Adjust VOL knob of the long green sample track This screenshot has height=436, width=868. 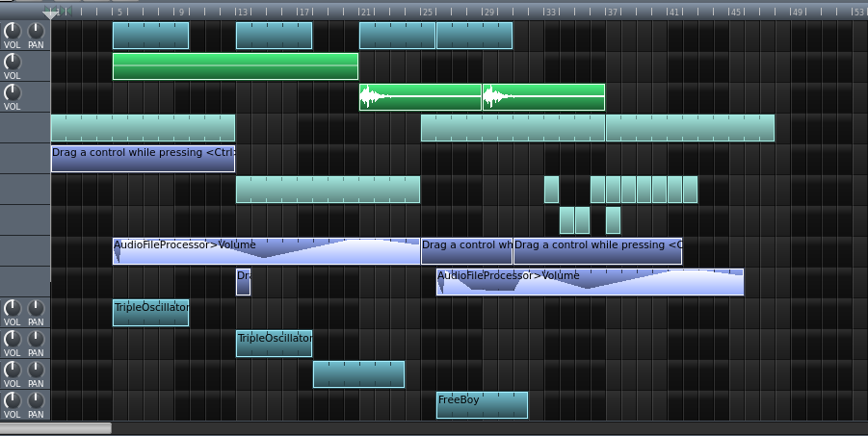[x=13, y=62]
